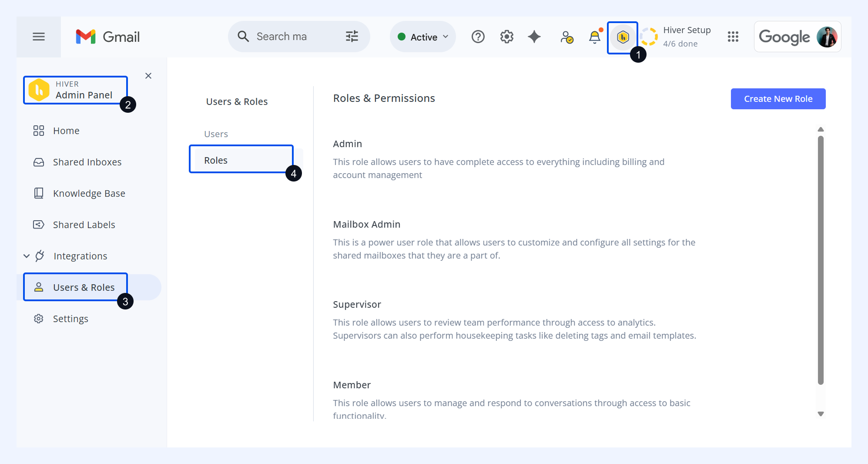Click the Knowledge Base book icon
868x464 pixels.
(x=39, y=193)
